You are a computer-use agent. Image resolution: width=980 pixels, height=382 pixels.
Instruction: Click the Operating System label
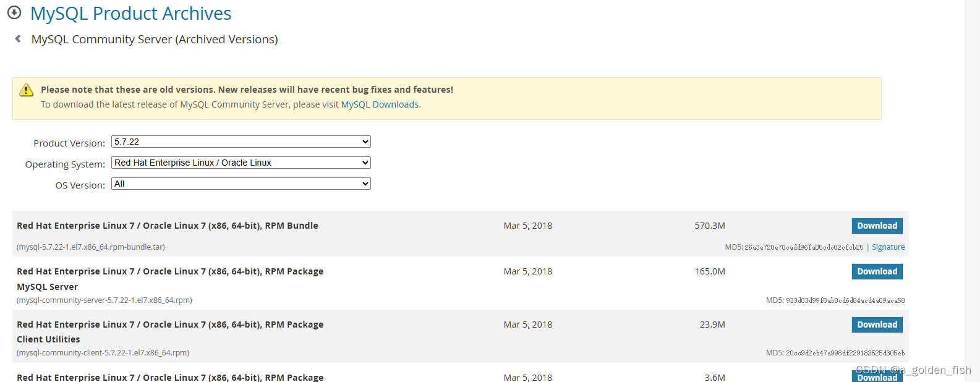65,164
